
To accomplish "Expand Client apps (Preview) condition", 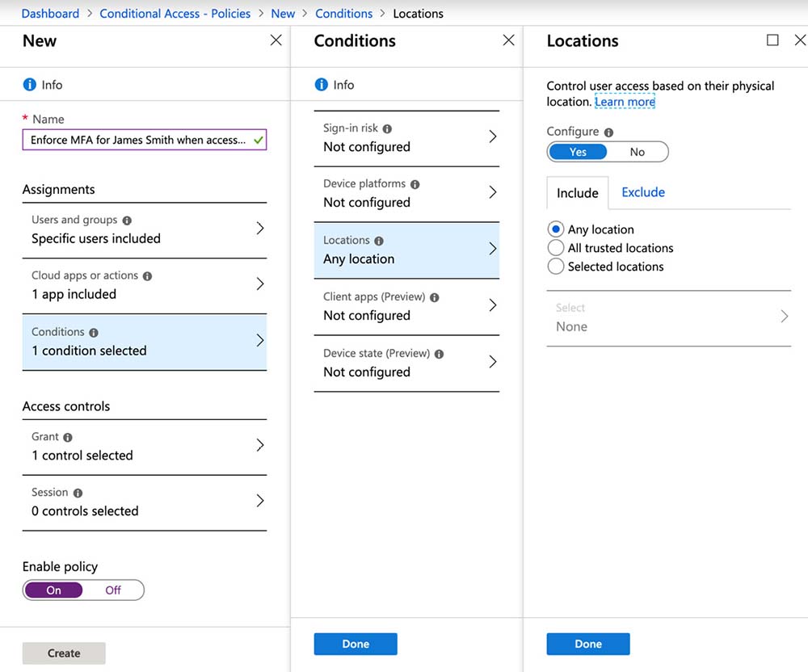I will [x=406, y=307].
